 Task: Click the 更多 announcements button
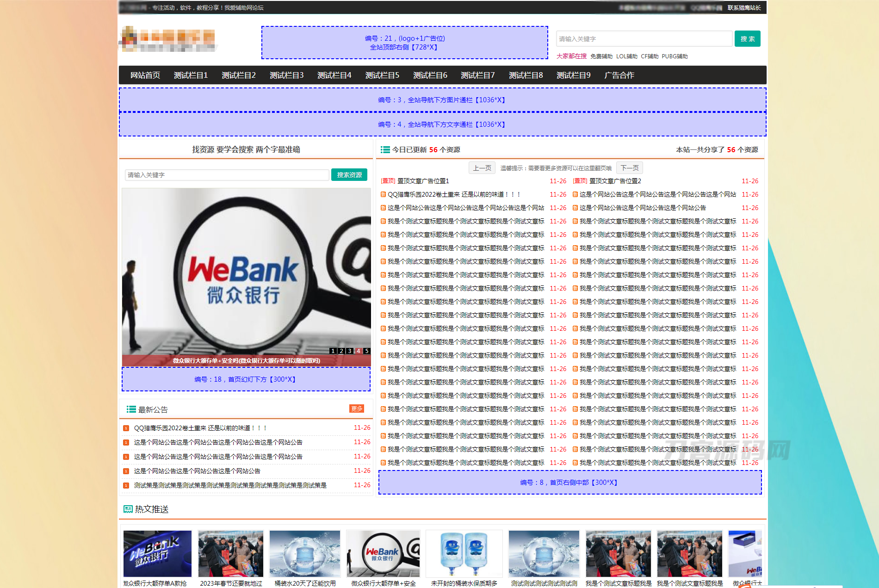coord(356,409)
